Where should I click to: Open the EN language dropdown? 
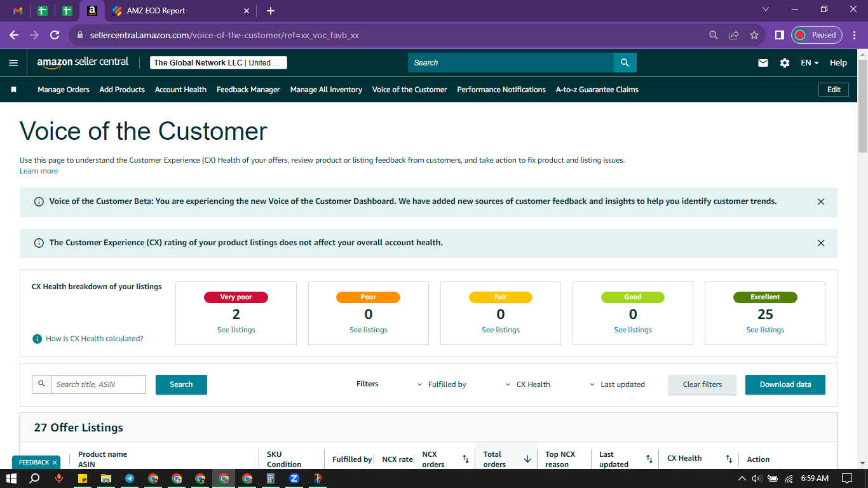[x=810, y=63]
